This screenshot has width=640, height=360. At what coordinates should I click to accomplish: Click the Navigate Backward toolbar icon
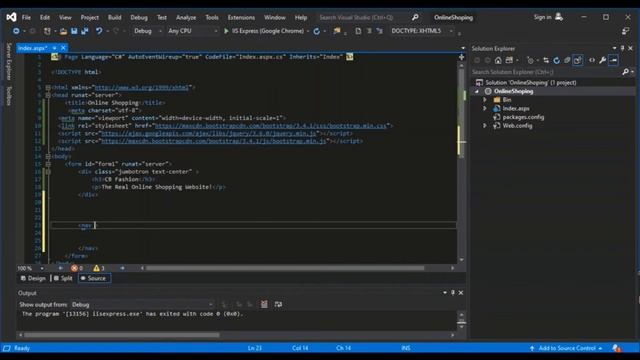(x=16, y=31)
